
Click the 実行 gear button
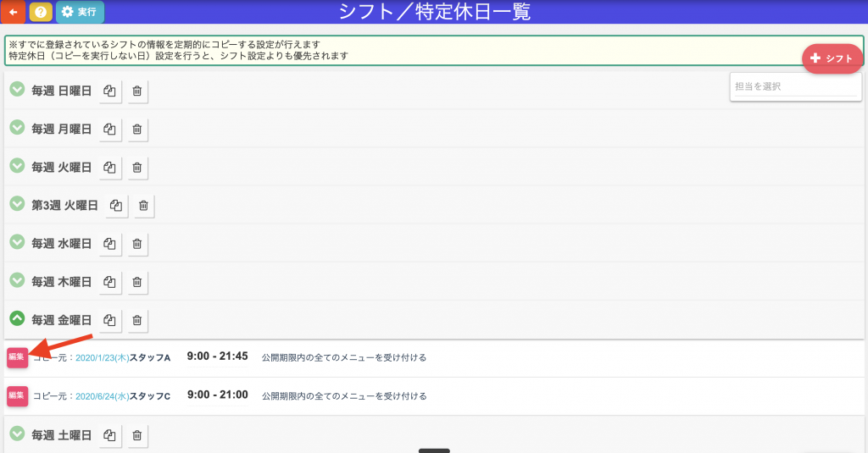pyautogui.click(x=80, y=12)
